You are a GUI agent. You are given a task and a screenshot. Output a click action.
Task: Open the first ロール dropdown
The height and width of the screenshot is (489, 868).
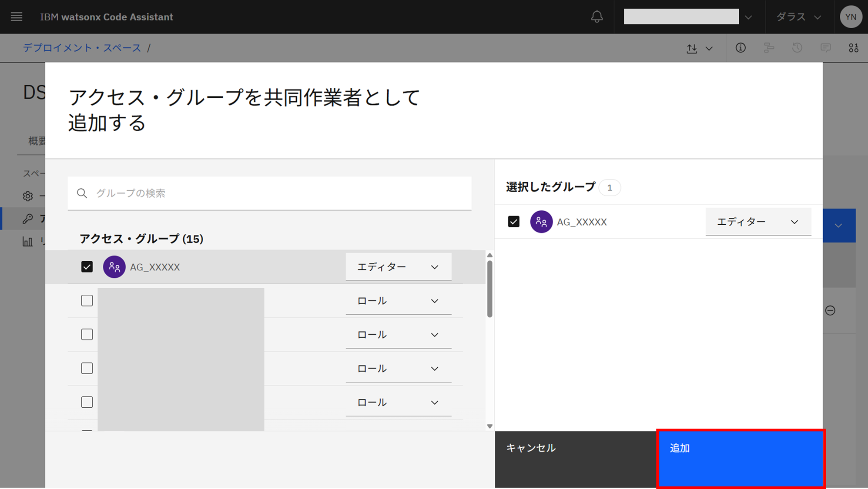398,301
